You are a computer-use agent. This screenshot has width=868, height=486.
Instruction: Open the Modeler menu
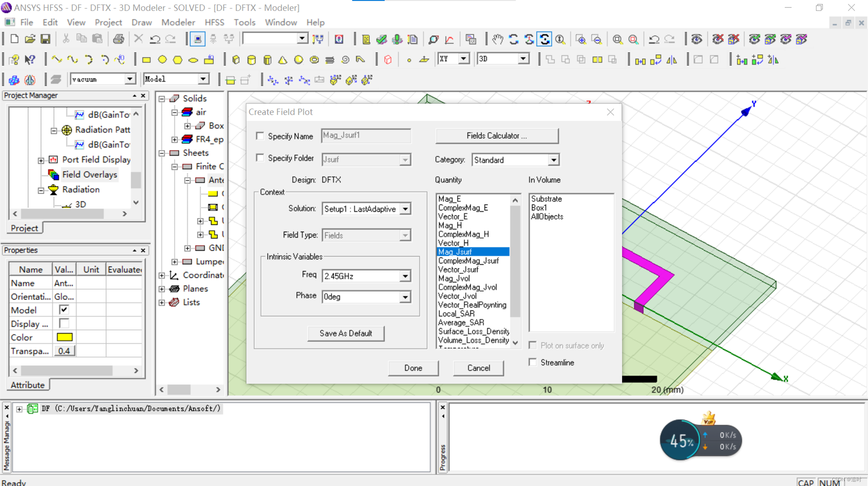(178, 22)
